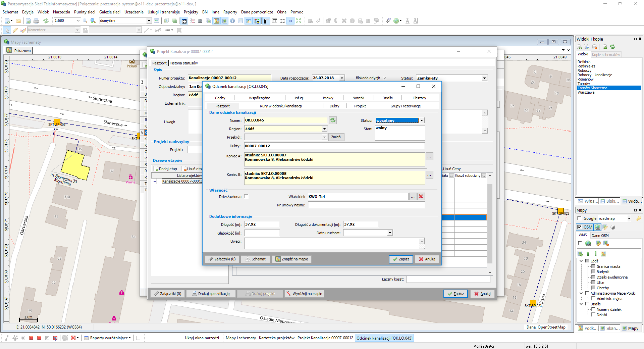The height and width of the screenshot is (349, 644).
Task: Check the Granica miasta layer
Action: click(593, 266)
